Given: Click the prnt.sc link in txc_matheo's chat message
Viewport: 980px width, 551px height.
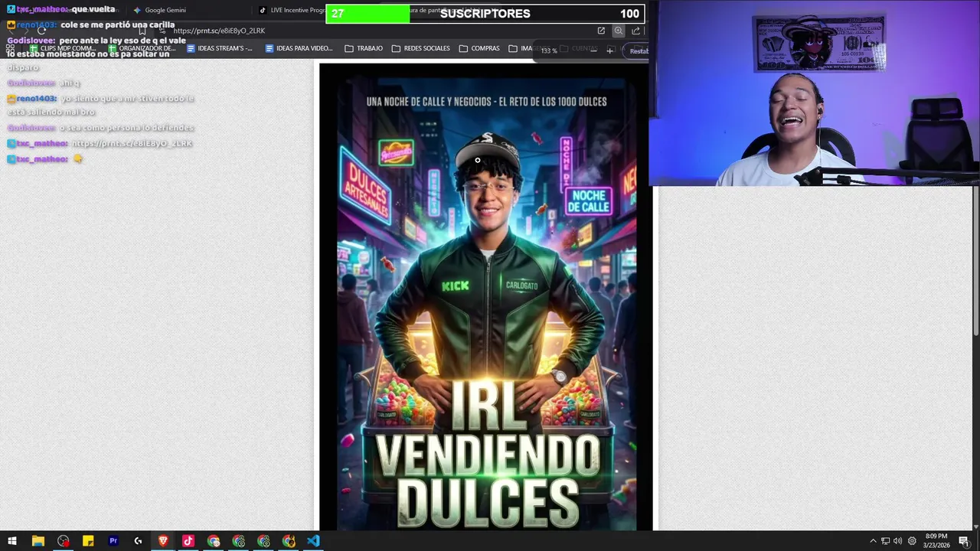Looking at the screenshot, I should pyautogui.click(x=132, y=143).
